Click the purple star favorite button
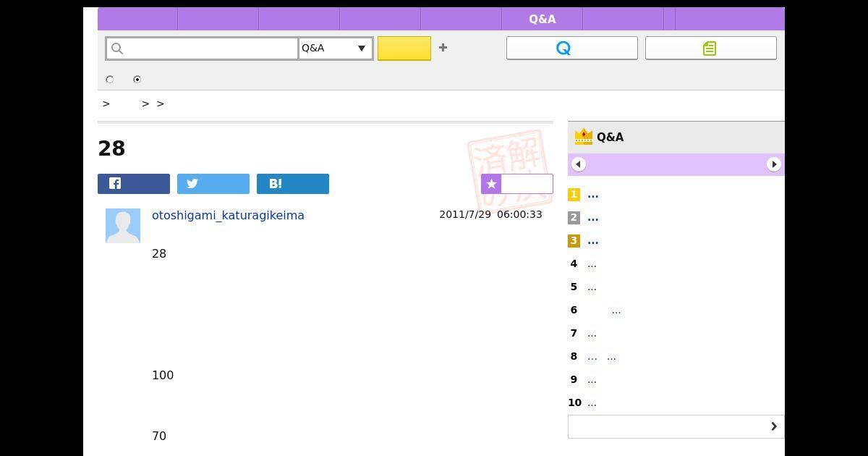The image size is (868, 456). point(517,184)
